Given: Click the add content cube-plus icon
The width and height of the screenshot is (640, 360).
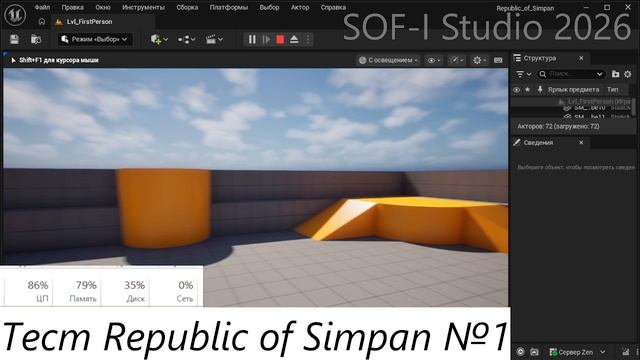Looking at the screenshot, I should point(156,39).
